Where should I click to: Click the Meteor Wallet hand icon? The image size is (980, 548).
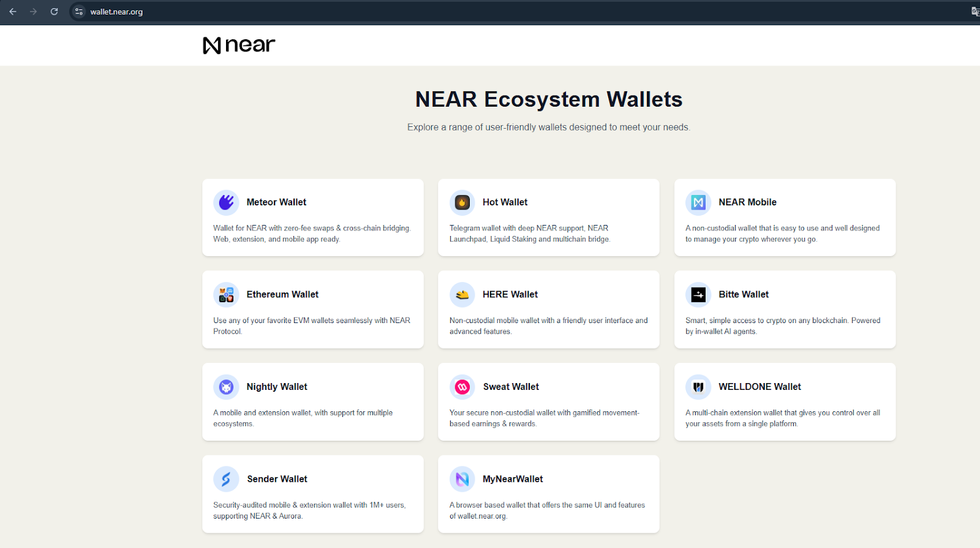[226, 202]
